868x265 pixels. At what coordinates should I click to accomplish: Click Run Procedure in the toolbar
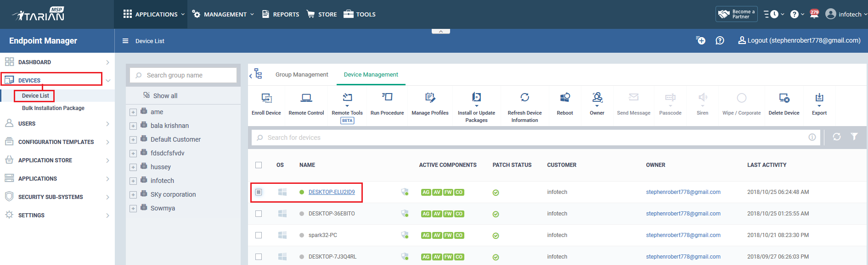tap(387, 104)
